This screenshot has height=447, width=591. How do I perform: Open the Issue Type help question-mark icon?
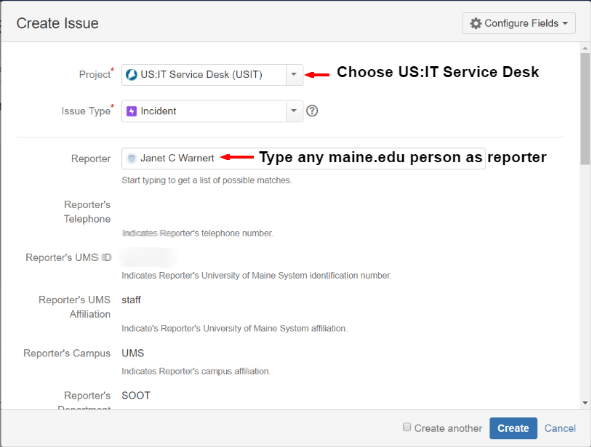point(312,111)
